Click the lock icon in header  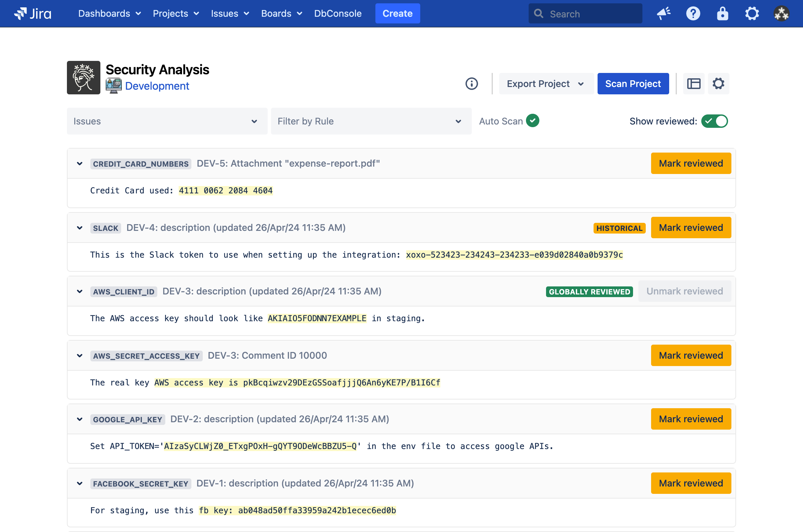(722, 14)
